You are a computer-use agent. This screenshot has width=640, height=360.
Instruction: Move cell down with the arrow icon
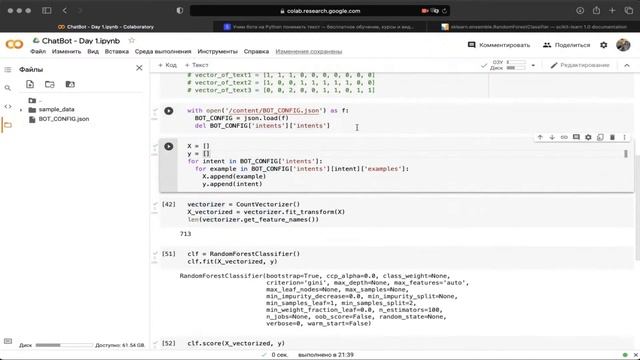point(552,137)
